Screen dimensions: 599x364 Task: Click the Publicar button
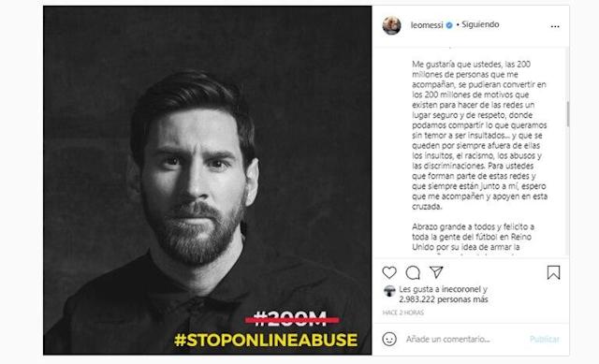(x=545, y=339)
